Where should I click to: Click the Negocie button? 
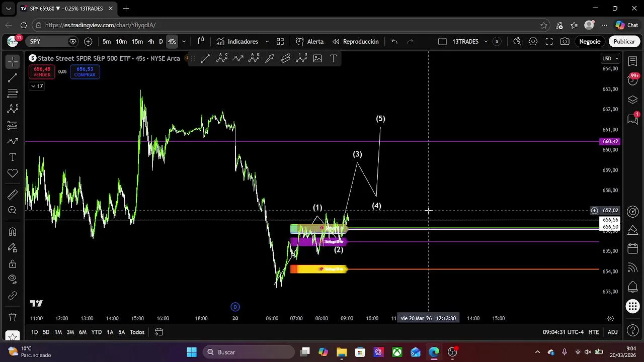[590, 42]
